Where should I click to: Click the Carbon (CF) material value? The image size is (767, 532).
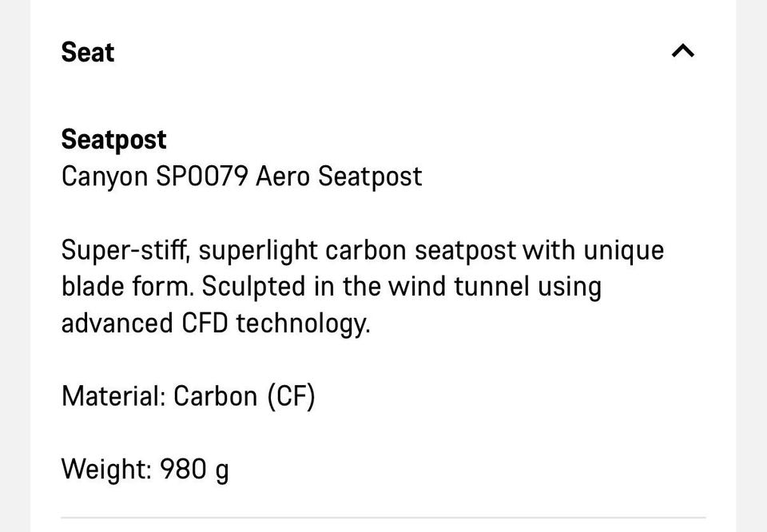pyautogui.click(x=244, y=396)
